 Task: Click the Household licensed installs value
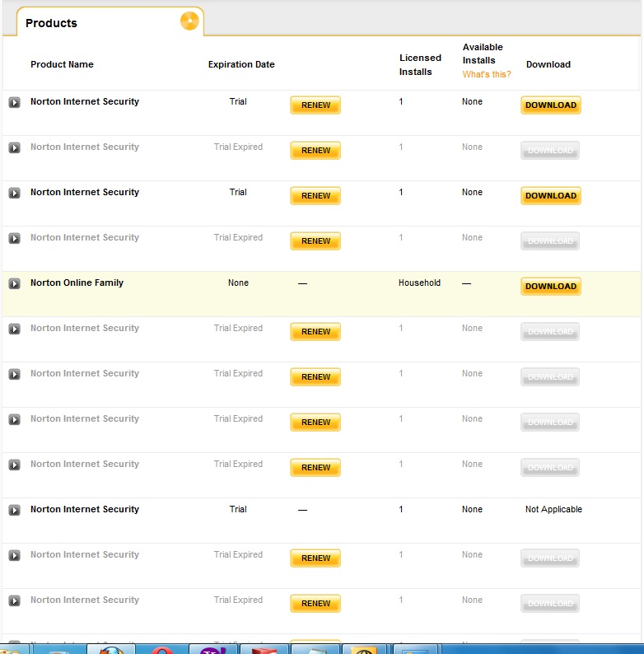tap(419, 283)
